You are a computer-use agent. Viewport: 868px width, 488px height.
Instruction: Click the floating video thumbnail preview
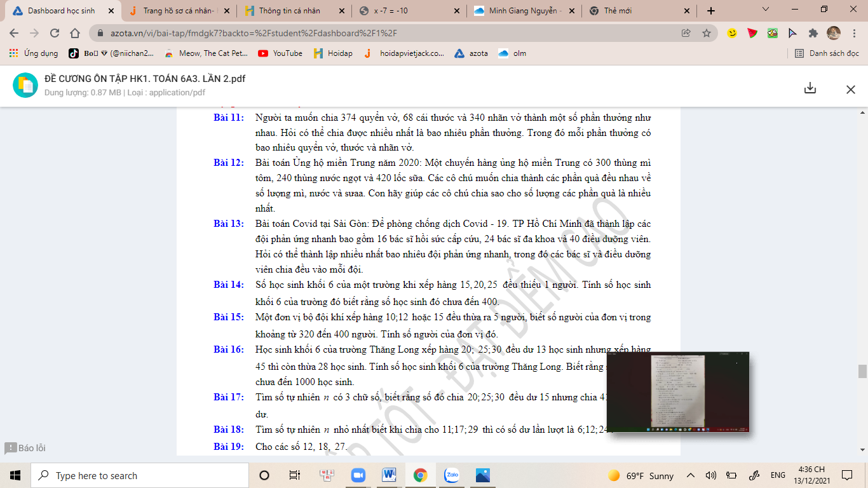tap(678, 392)
